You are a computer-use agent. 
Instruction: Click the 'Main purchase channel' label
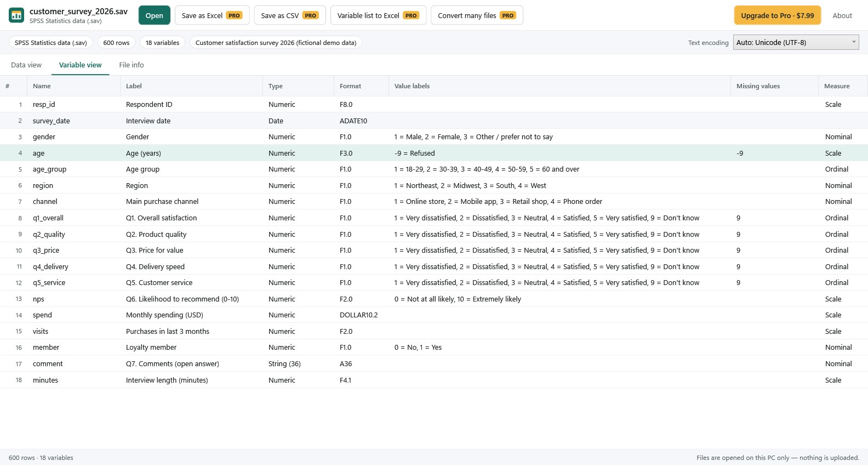point(162,201)
